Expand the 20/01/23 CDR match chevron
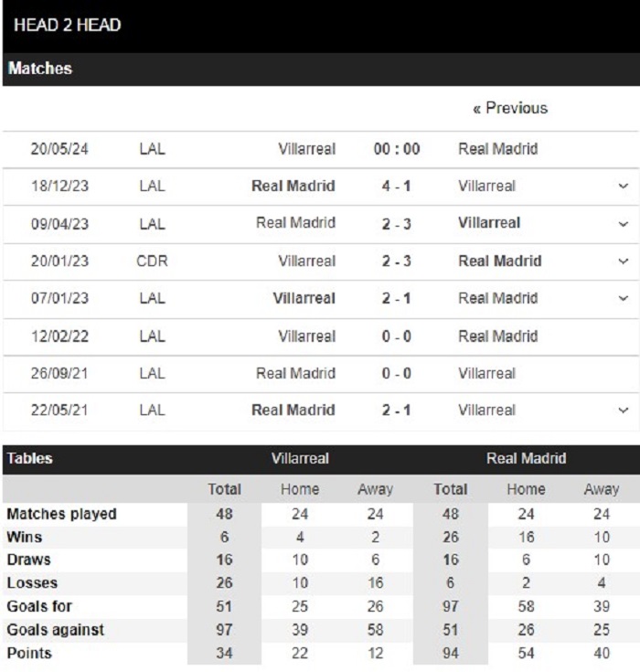The image size is (640, 672). [623, 261]
